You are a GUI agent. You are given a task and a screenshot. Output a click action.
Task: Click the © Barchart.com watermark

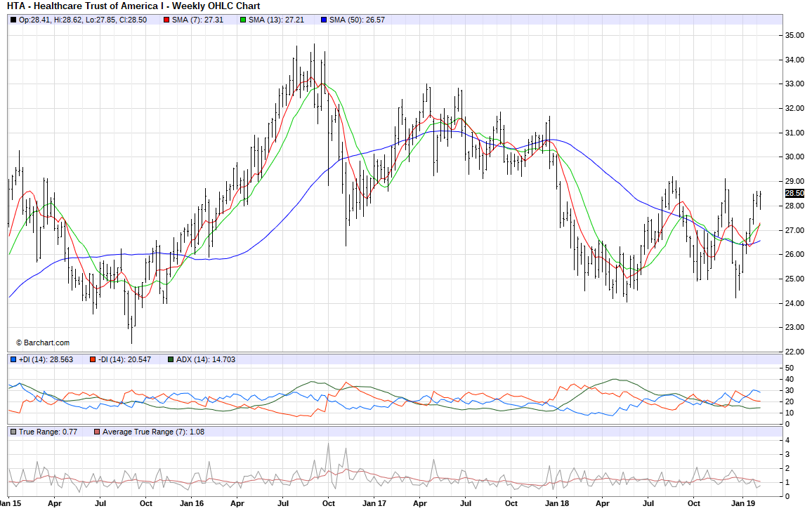43,343
